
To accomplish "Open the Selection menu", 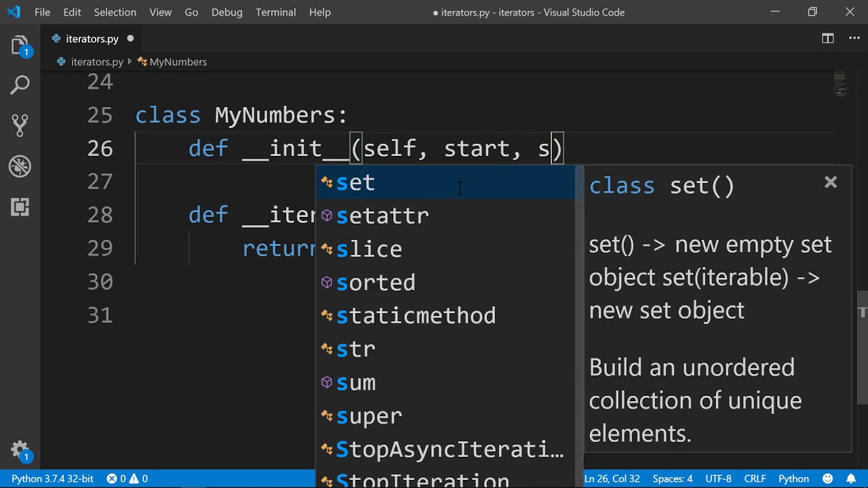I will point(115,12).
